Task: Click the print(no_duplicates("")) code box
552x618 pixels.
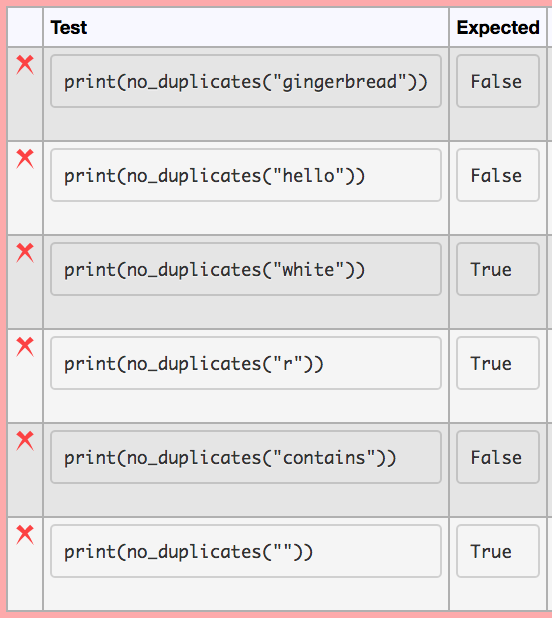Action: pos(246,551)
